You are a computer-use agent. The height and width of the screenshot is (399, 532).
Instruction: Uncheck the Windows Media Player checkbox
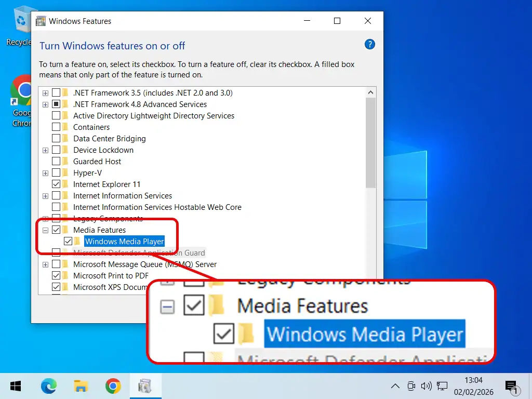click(x=68, y=241)
